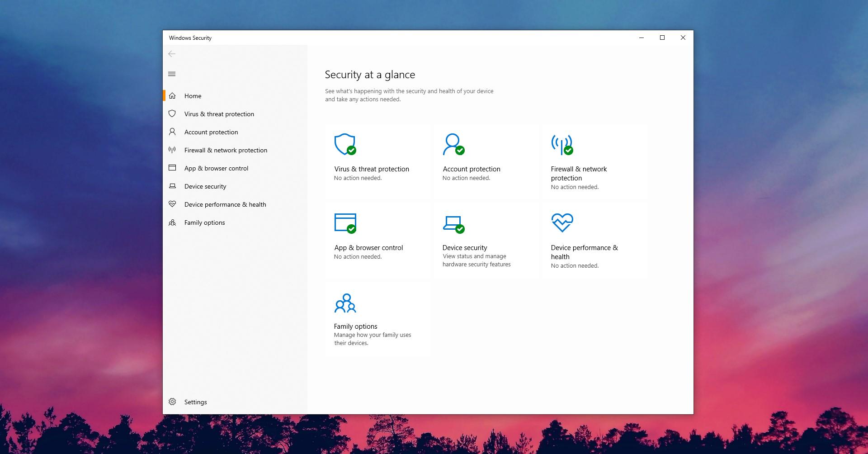Click 'No action needed.' under Virus & threat protection
This screenshot has height=454, width=868.
pos(358,178)
